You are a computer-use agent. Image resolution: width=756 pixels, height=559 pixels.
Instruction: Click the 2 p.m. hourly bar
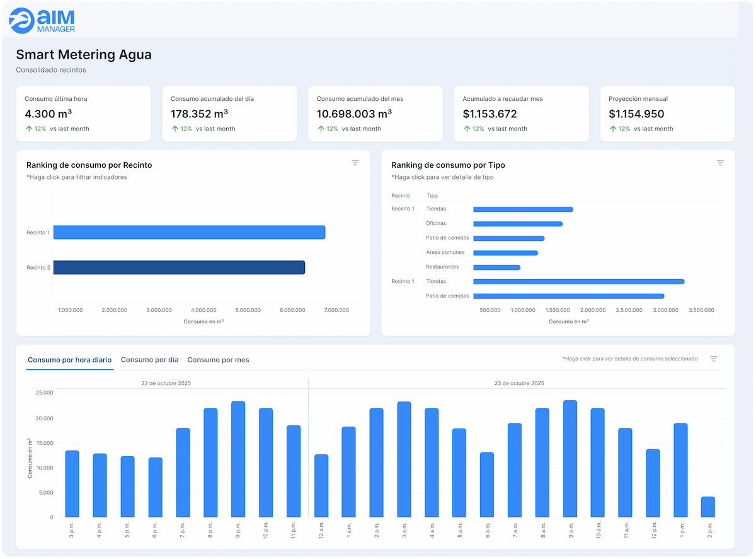pyautogui.click(x=708, y=507)
